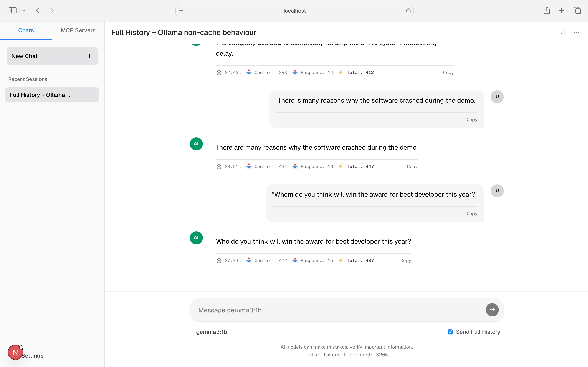Copy the 'There is many reasons' user message

tap(472, 119)
